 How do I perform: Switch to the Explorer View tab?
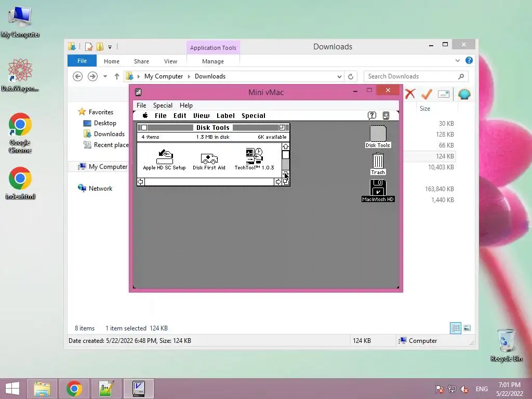pos(170,61)
